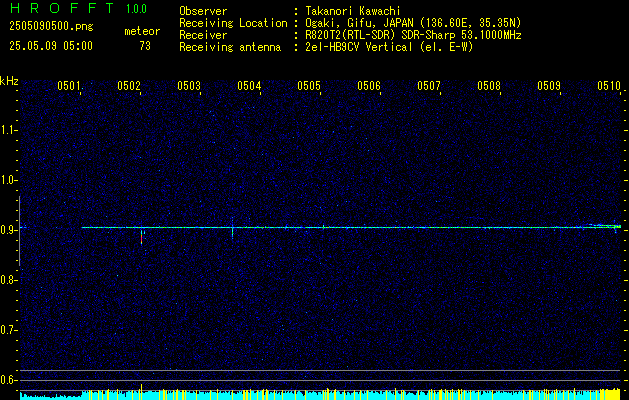
Task: Click the 0509 time marker
Action: tap(549, 85)
